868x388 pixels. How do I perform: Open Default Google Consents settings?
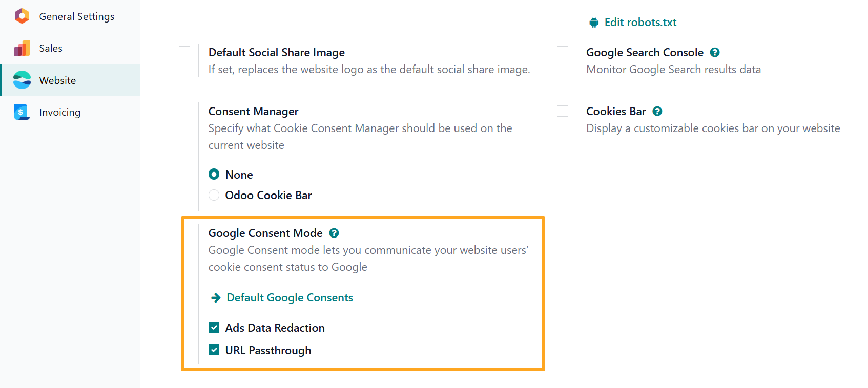pos(290,297)
